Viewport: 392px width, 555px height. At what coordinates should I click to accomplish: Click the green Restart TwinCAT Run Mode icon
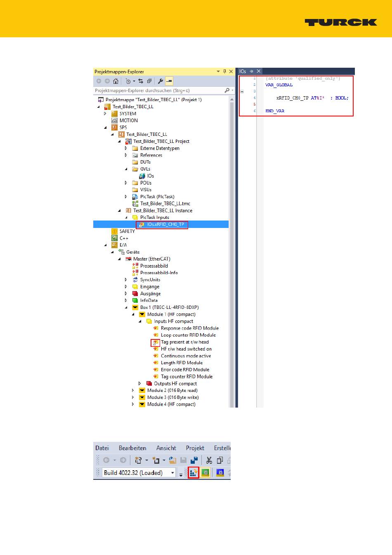[x=205, y=472]
